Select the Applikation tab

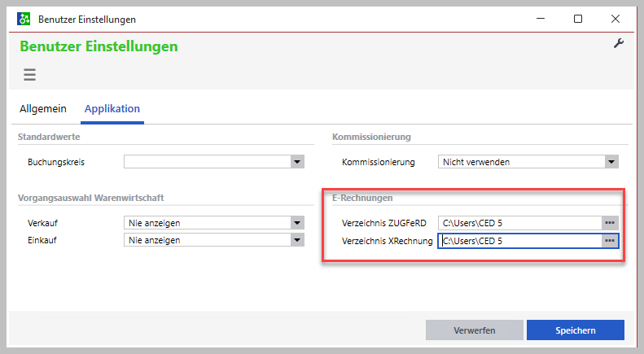(x=112, y=109)
